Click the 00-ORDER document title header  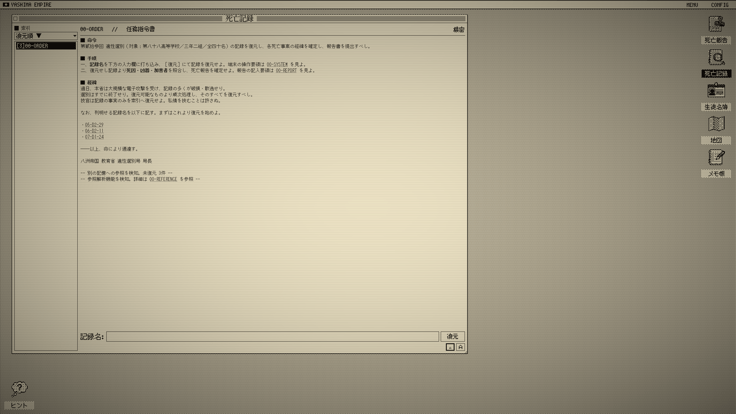(x=117, y=29)
